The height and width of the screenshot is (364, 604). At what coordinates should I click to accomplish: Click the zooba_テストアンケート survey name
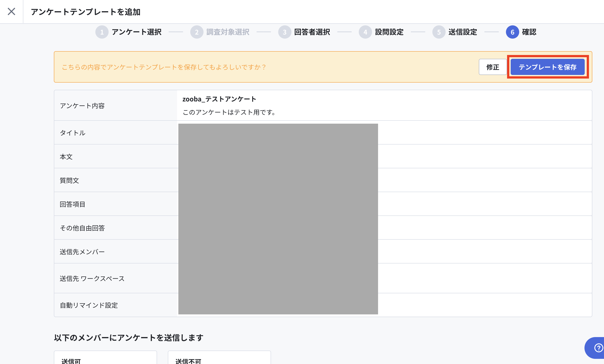pyautogui.click(x=219, y=99)
